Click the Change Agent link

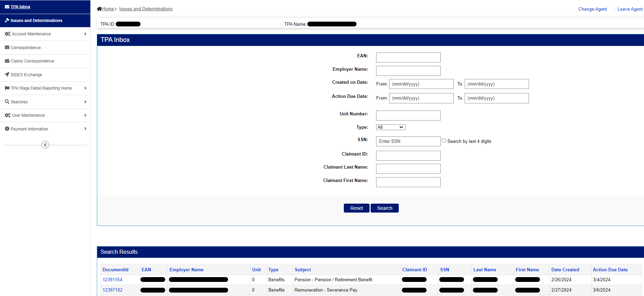coord(592,9)
